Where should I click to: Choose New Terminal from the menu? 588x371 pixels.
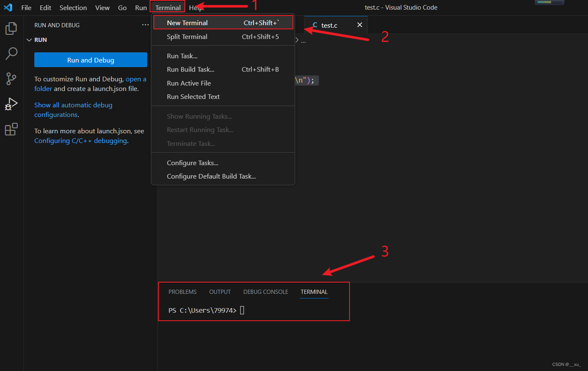[223, 23]
